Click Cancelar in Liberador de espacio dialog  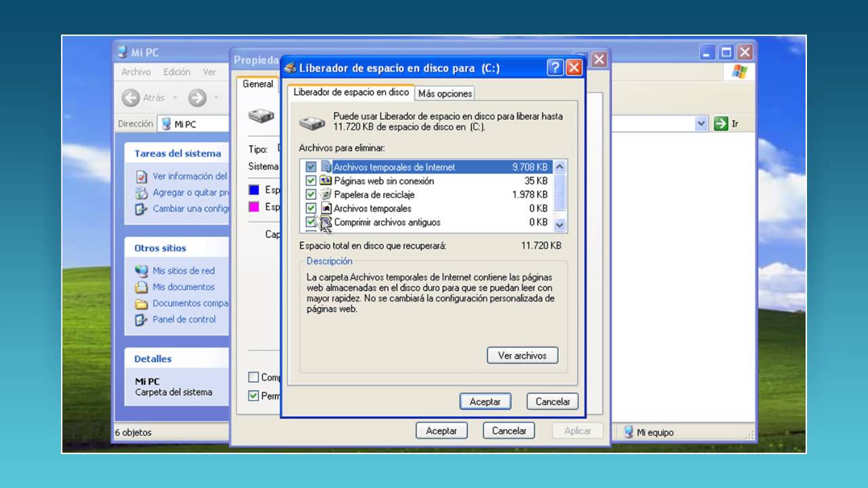[x=553, y=401]
